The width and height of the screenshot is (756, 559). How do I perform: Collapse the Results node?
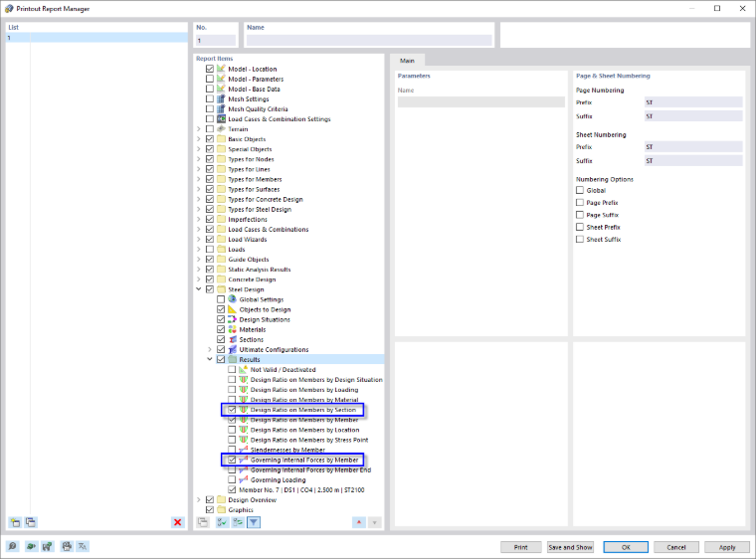[x=210, y=359]
